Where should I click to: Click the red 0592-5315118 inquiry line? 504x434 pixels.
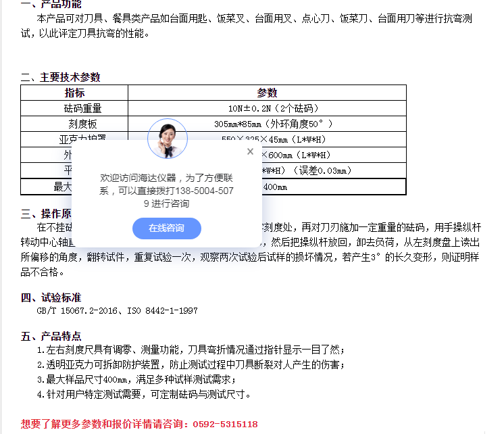139,424
